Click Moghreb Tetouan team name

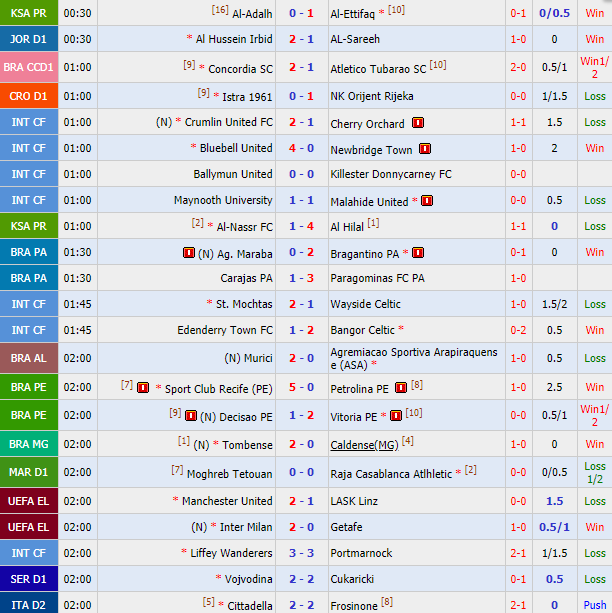230,474
